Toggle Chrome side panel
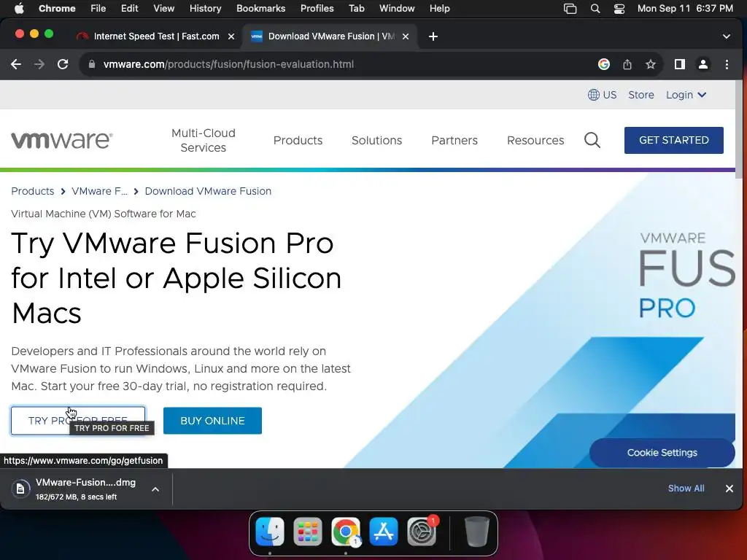Image resolution: width=747 pixels, height=560 pixels. tap(679, 64)
